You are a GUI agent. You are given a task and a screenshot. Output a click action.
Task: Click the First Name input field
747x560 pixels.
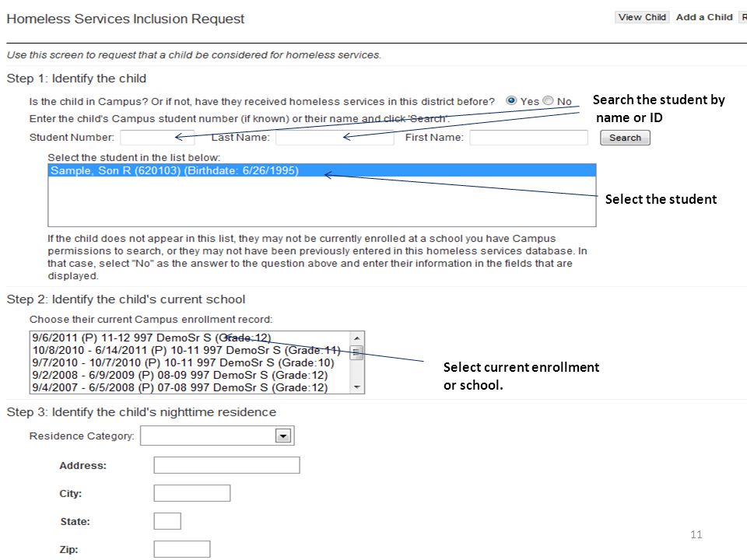pos(529,138)
